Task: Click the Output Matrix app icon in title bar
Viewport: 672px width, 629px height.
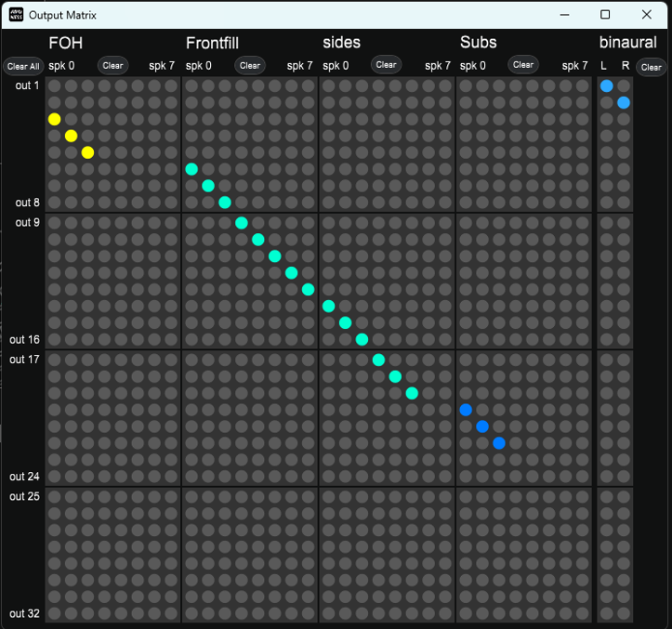Action: tap(17, 15)
